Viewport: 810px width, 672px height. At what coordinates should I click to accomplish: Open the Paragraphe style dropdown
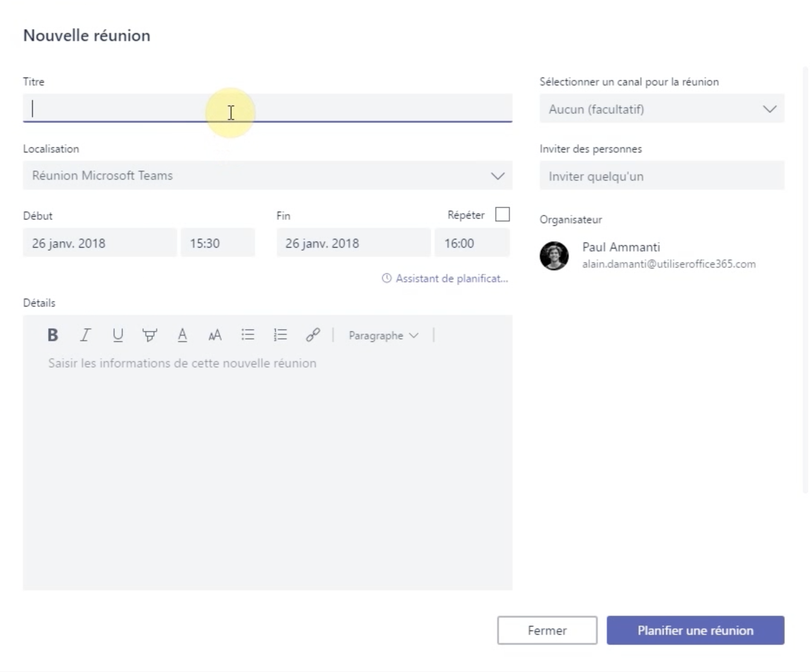[x=383, y=335]
